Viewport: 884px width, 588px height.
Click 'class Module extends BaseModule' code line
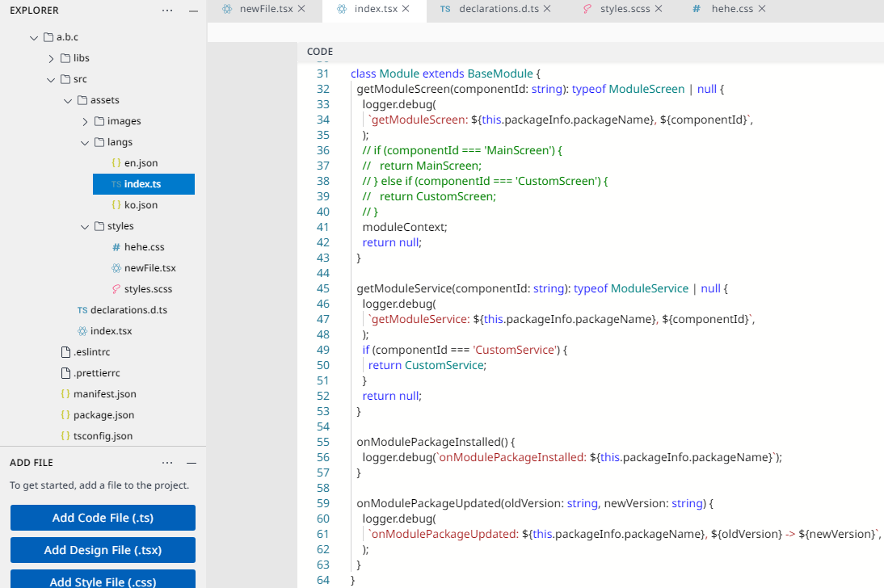[x=445, y=73]
